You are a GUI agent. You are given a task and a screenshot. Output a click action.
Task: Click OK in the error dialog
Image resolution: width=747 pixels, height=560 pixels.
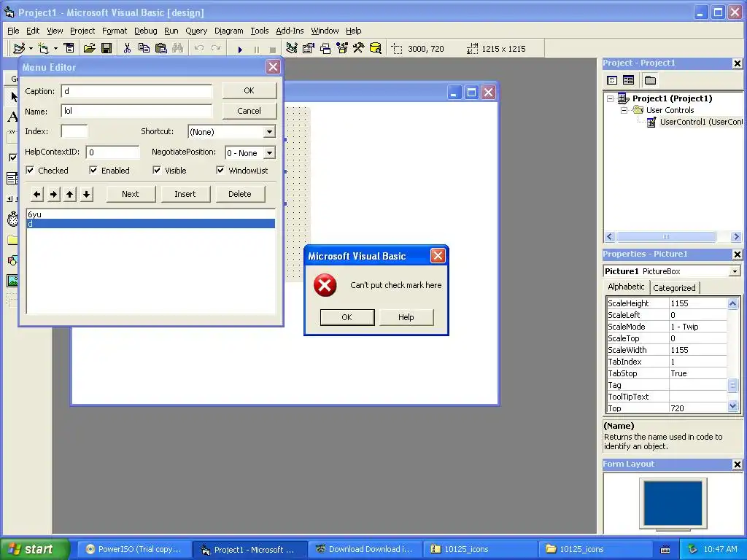click(x=347, y=317)
